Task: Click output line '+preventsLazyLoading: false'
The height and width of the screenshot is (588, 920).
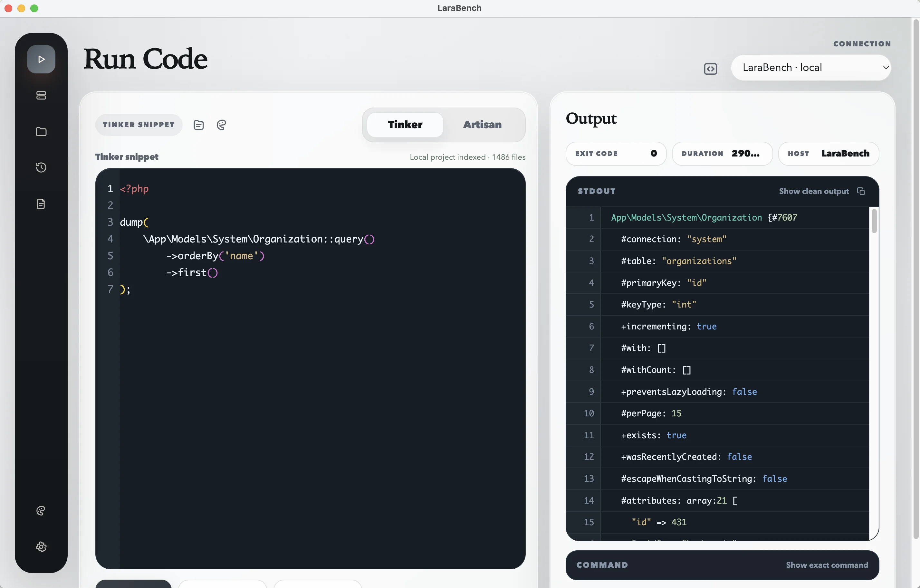Action: (x=689, y=391)
